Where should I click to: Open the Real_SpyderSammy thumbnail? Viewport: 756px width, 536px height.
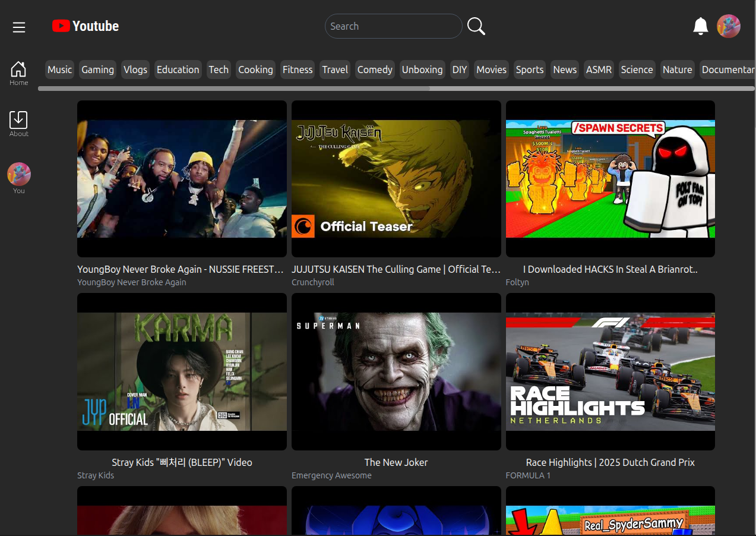(611, 511)
